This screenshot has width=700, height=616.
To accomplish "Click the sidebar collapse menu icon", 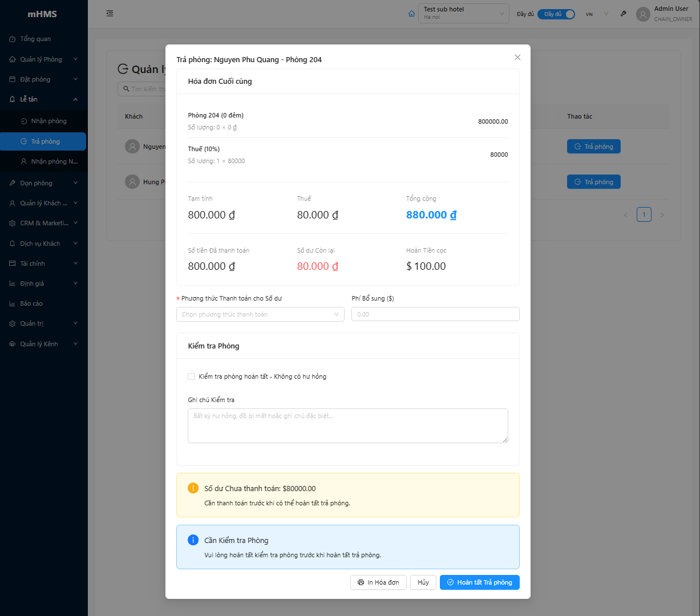I will coord(110,14).
